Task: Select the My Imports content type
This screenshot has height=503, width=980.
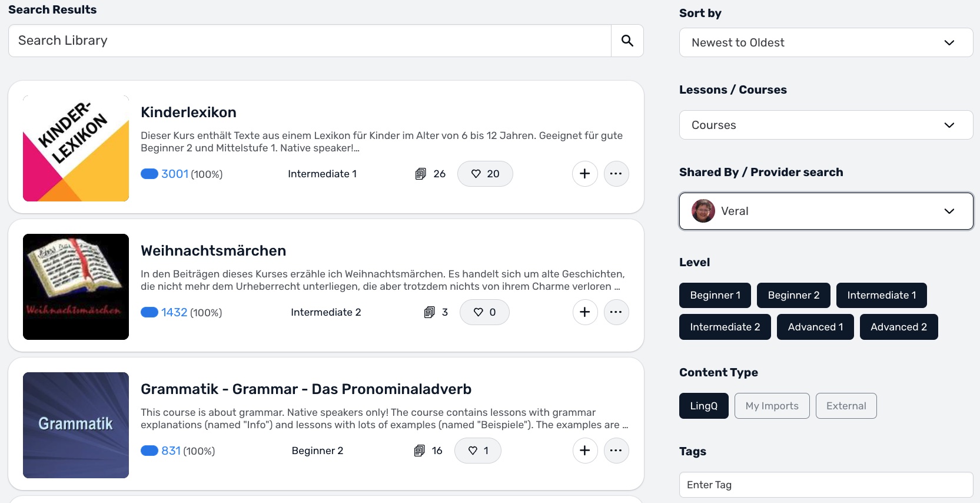Action: tap(772, 406)
